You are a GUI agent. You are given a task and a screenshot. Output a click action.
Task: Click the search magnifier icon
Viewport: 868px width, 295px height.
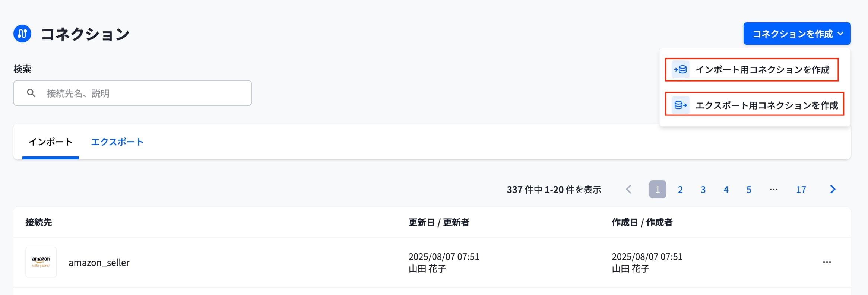click(31, 93)
